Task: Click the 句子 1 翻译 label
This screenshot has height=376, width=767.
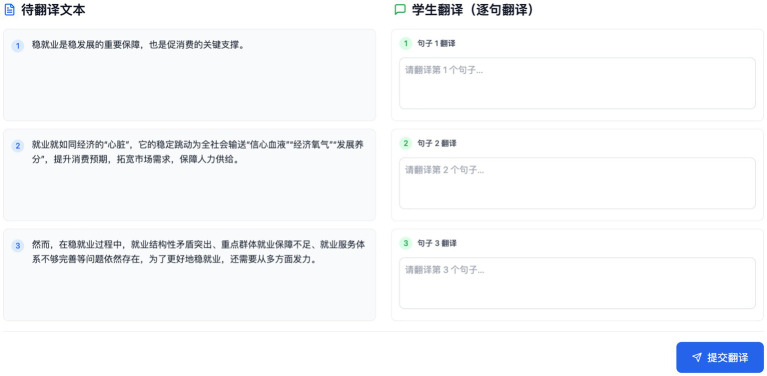Action: click(436, 44)
